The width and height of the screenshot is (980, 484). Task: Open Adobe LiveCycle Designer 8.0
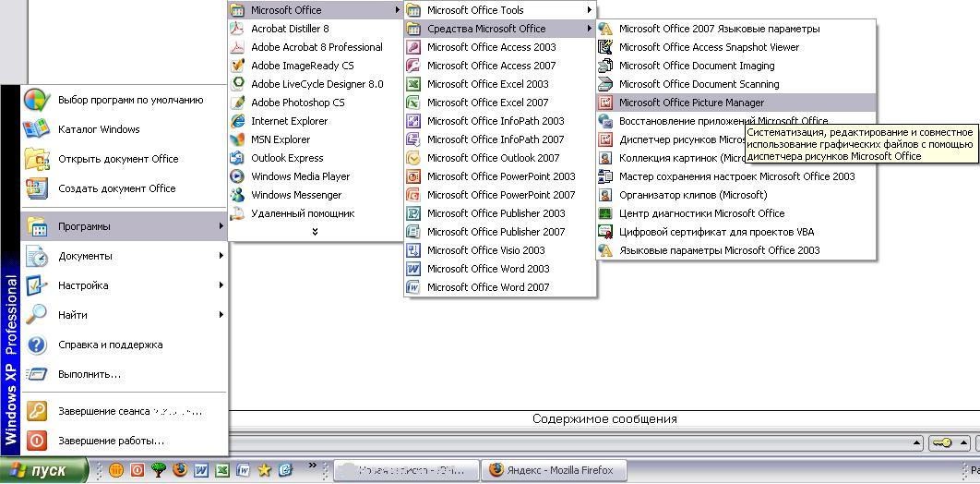tap(315, 84)
